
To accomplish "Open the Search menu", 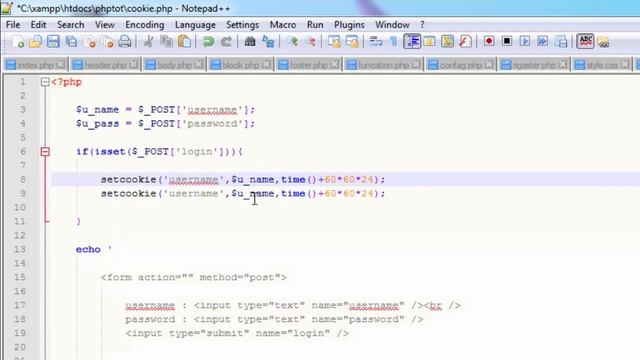I will (x=70, y=25).
